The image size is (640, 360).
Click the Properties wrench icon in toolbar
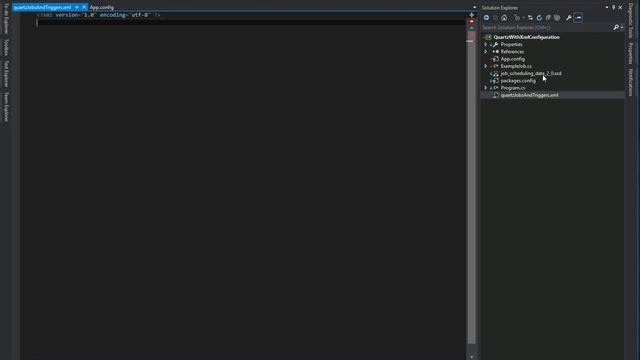[x=569, y=18]
